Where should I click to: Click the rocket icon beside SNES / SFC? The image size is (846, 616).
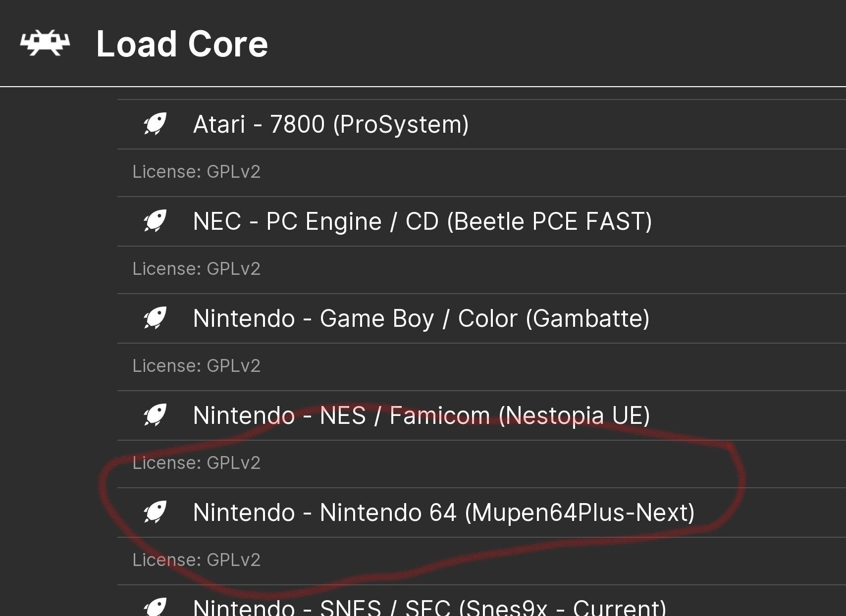click(155, 607)
